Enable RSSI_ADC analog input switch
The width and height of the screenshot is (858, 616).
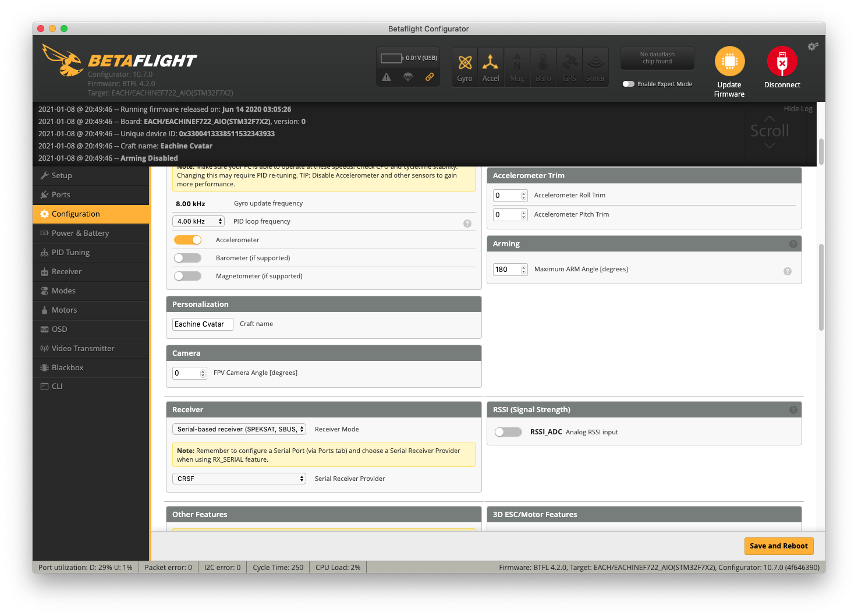[508, 432]
